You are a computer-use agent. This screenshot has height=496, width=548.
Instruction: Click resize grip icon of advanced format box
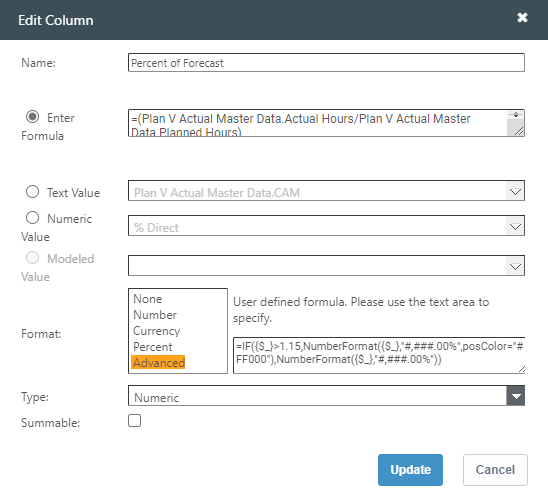(x=521, y=369)
